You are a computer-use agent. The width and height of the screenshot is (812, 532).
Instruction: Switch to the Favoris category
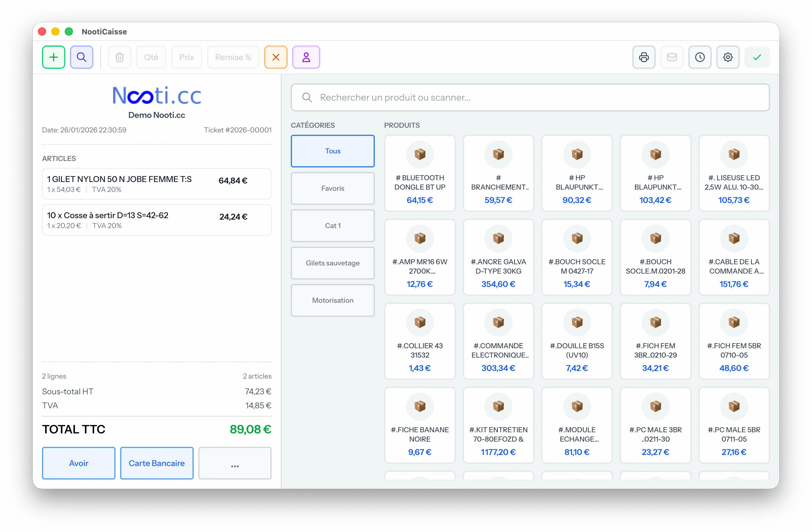[x=333, y=188]
